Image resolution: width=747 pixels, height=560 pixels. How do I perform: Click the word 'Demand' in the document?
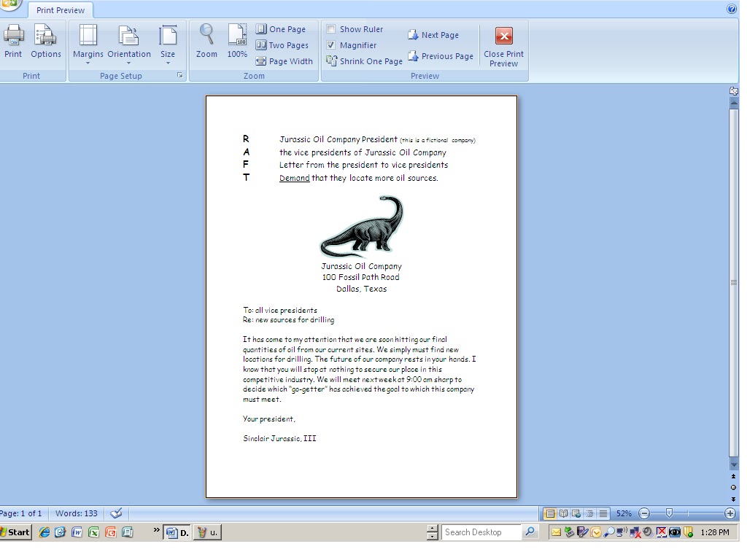click(295, 178)
